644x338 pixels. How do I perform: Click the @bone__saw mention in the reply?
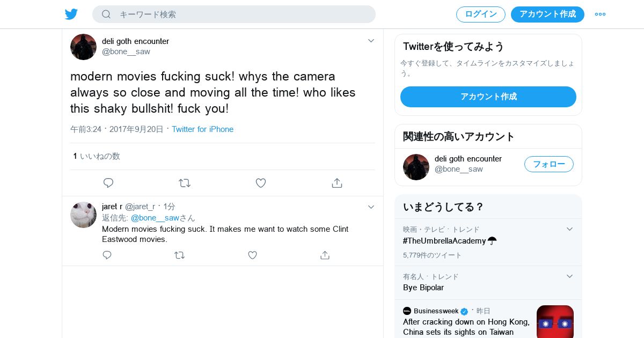tap(155, 218)
